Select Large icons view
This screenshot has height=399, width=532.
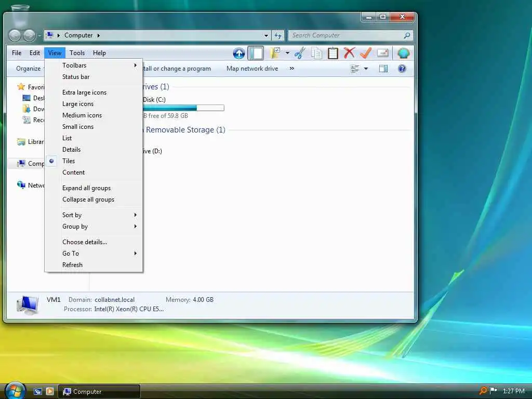(x=94, y=104)
